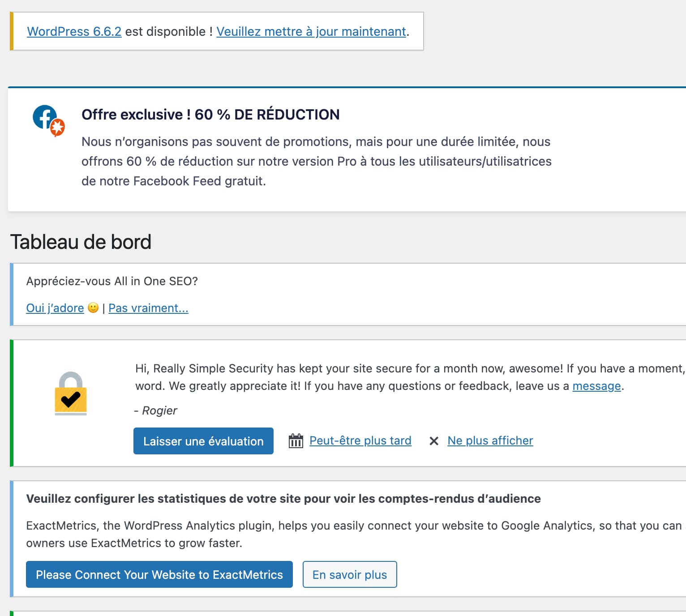Click the Really Simple Security padlock icon
The height and width of the screenshot is (616, 686).
coord(71,394)
